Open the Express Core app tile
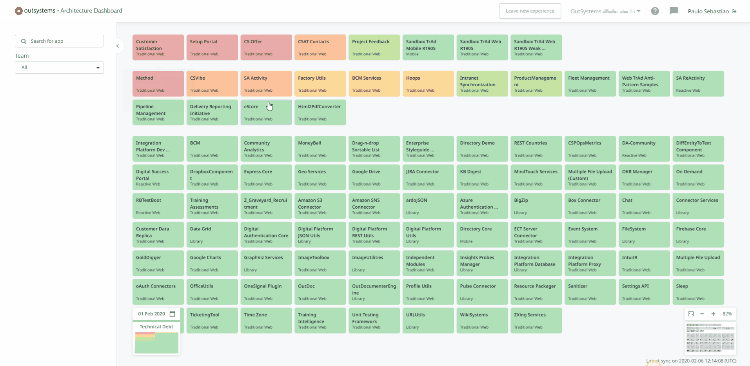Image resolution: width=750 pixels, height=366 pixels. coord(266,177)
